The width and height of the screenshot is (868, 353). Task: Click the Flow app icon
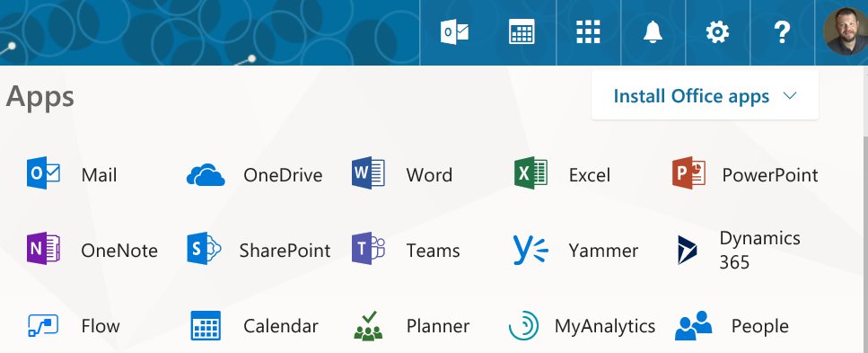coord(43,325)
